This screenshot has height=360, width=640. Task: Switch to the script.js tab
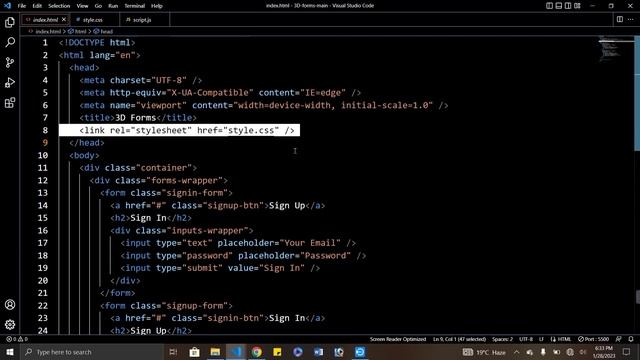click(x=142, y=20)
